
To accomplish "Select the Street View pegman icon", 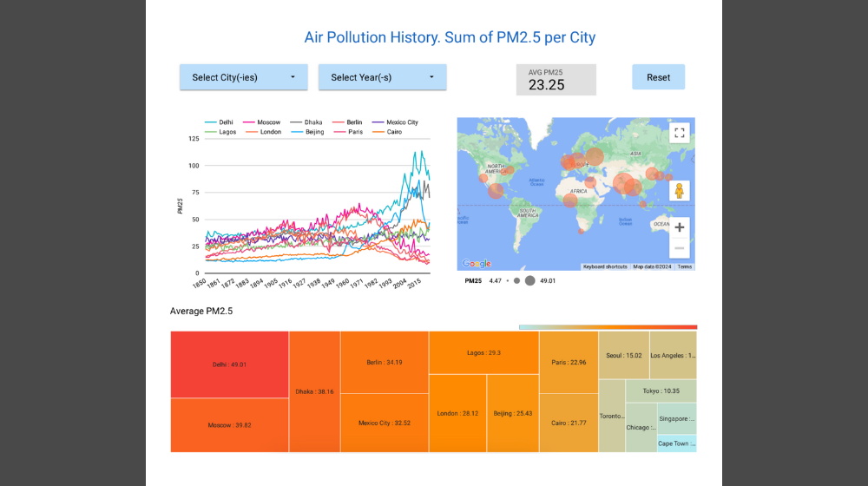I will (680, 191).
